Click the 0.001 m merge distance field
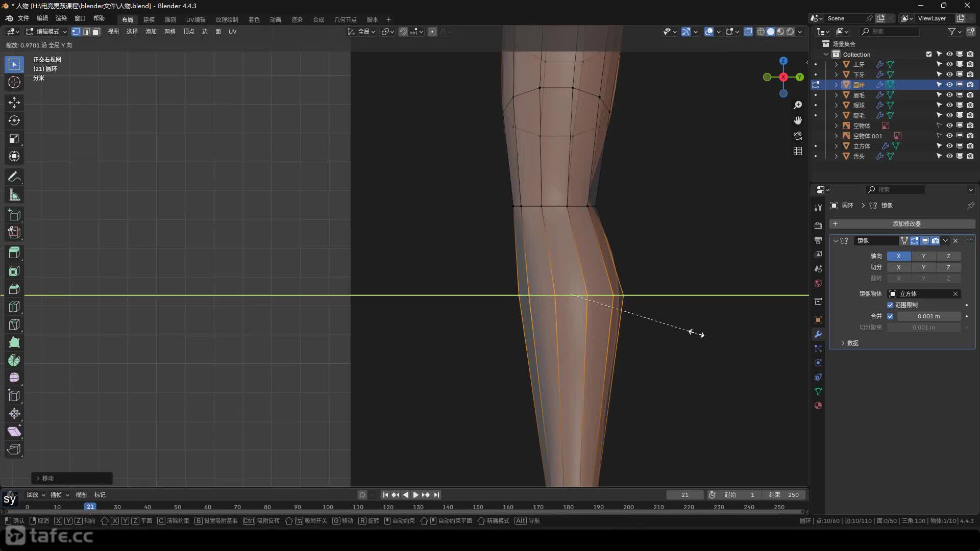 [928, 316]
